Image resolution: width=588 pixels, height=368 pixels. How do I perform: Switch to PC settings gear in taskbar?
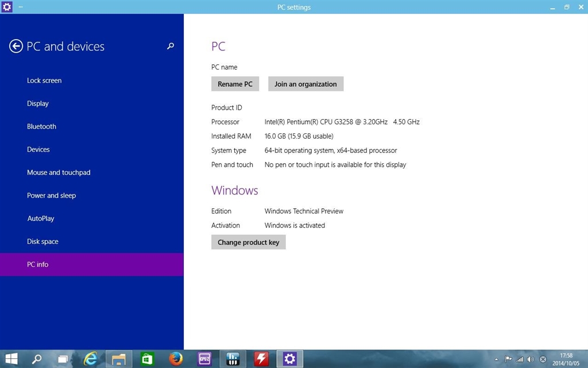pyautogui.click(x=290, y=359)
